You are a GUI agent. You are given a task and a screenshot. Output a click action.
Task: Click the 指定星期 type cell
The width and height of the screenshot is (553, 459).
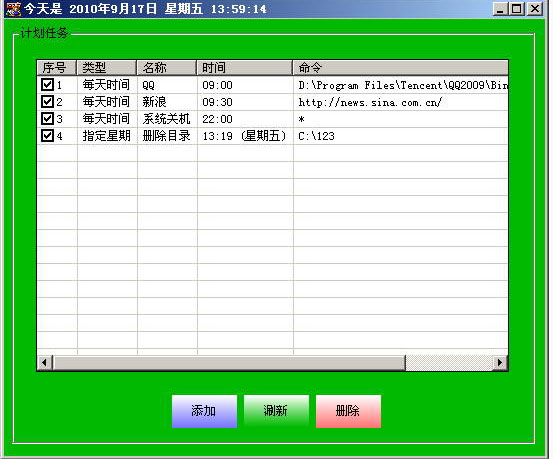pyautogui.click(x=107, y=136)
